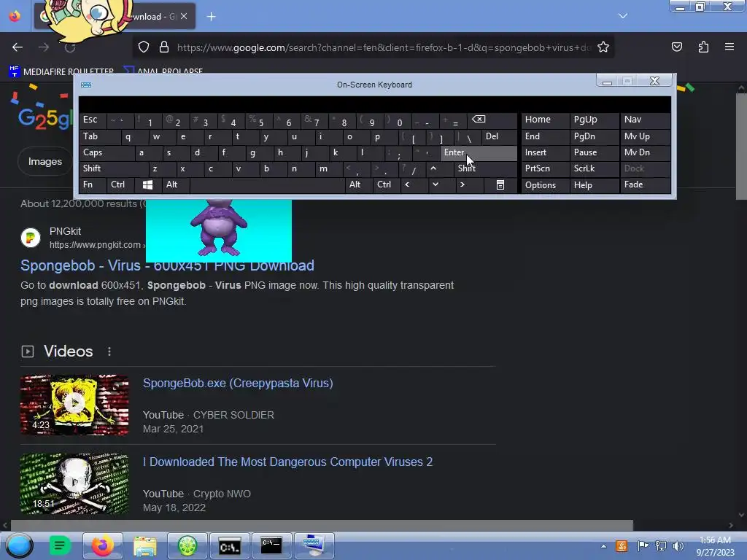Open a new browser tab
The height and width of the screenshot is (560, 747).
211,17
